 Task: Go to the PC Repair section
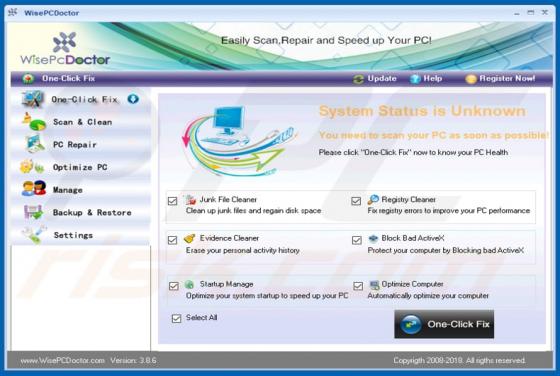pos(80,144)
